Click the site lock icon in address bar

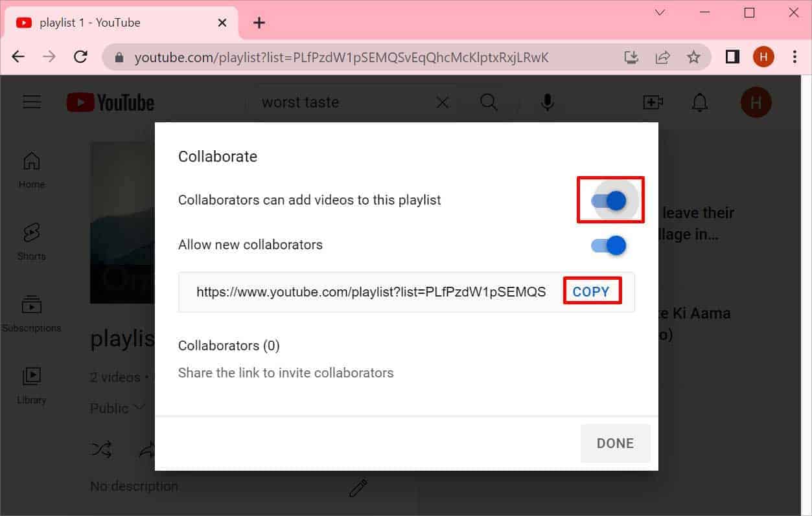coord(119,58)
